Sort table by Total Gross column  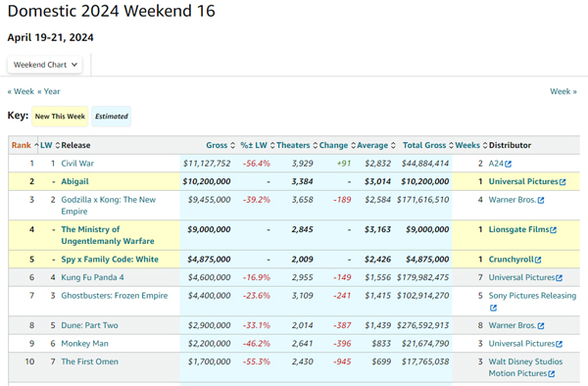coord(428,145)
